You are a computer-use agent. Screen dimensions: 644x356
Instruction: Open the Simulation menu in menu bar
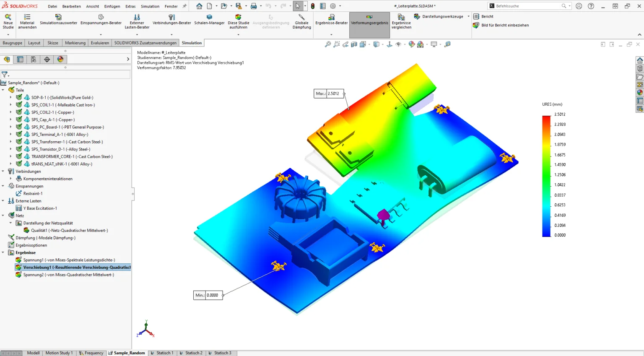(150, 6)
